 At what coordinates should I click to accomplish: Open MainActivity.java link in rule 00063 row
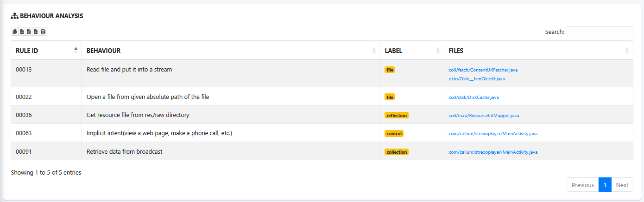[493, 133]
